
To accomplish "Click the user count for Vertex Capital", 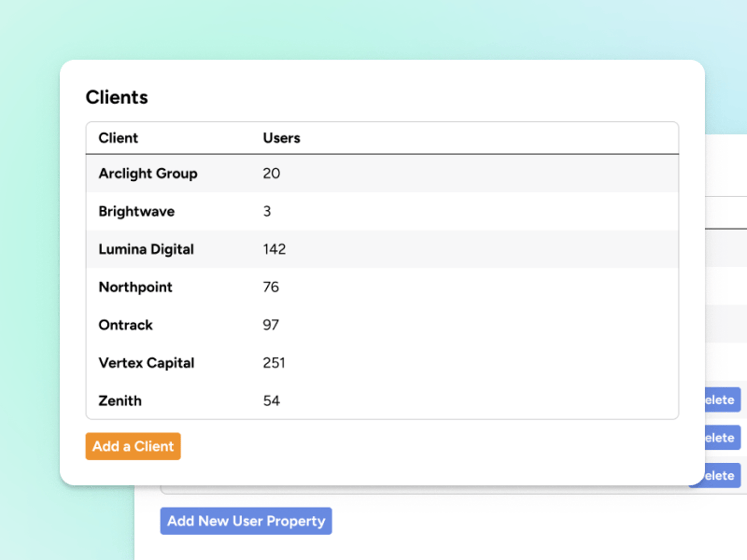I will pyautogui.click(x=274, y=362).
